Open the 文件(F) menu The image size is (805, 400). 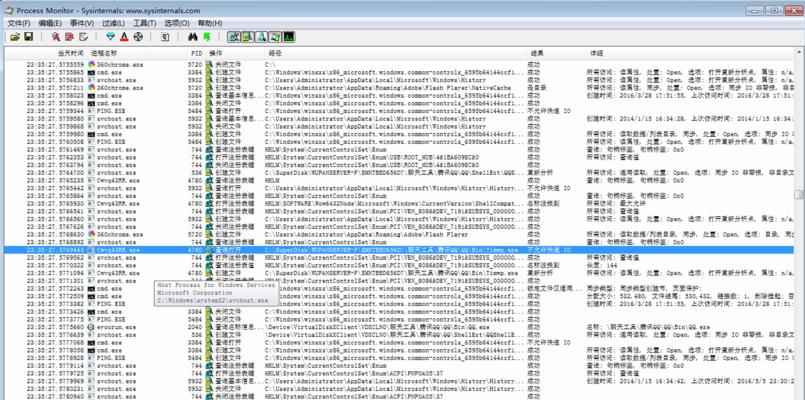(x=18, y=23)
